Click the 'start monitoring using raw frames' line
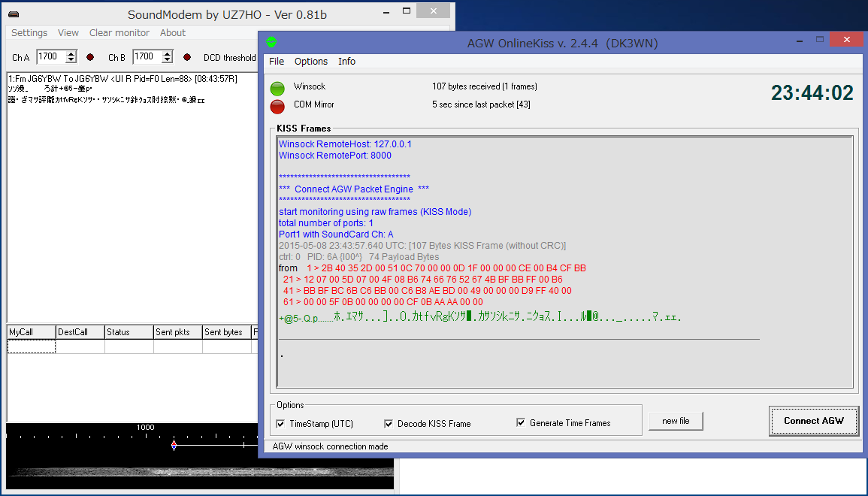 (375, 212)
